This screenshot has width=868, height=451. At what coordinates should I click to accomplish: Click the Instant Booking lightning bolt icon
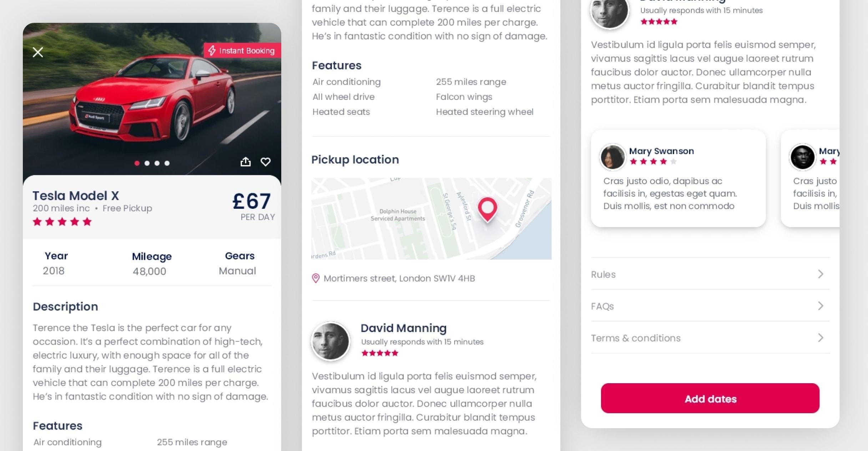click(212, 51)
